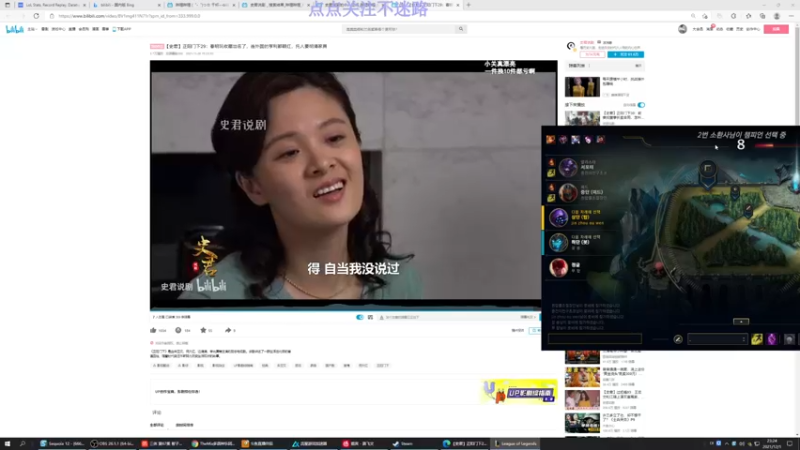Share the video with the arrow icon
This screenshot has width=800, height=450.
[228, 330]
